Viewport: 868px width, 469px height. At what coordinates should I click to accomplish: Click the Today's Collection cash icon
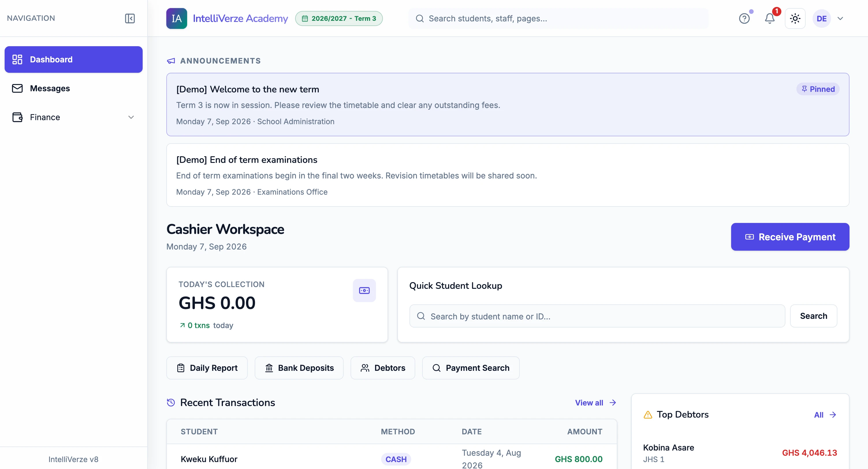click(x=364, y=290)
